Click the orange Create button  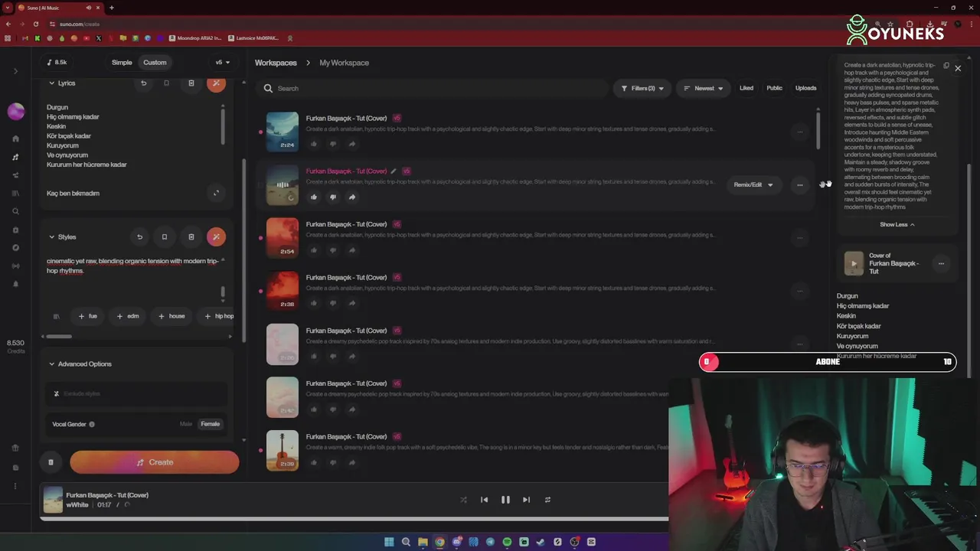point(155,462)
